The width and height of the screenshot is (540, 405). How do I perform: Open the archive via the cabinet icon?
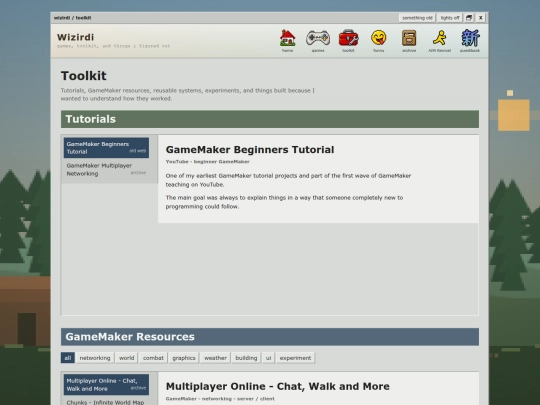pos(409,41)
